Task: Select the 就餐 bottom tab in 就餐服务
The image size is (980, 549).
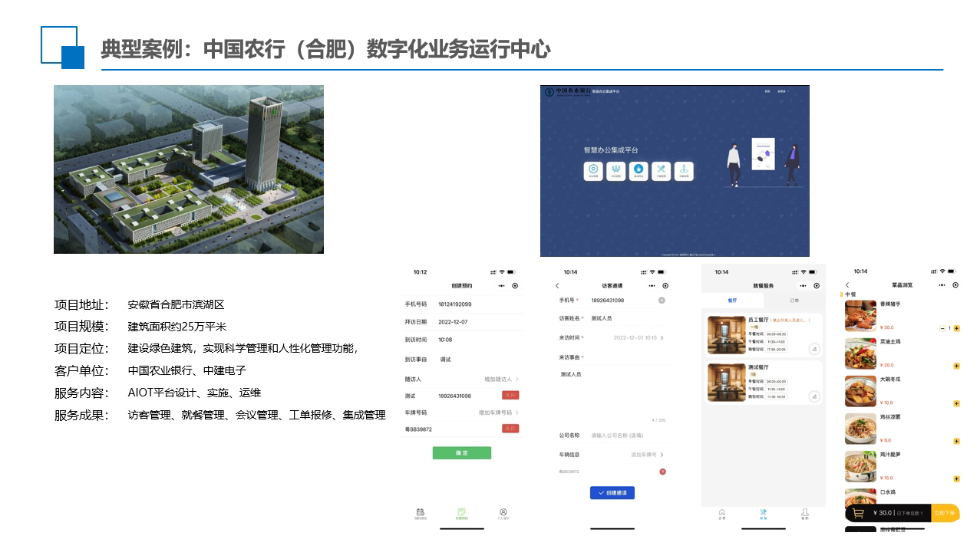Action: point(764,514)
